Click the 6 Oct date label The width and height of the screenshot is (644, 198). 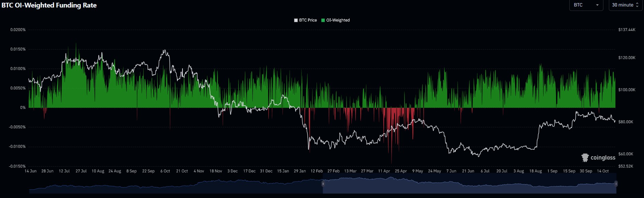point(165,171)
